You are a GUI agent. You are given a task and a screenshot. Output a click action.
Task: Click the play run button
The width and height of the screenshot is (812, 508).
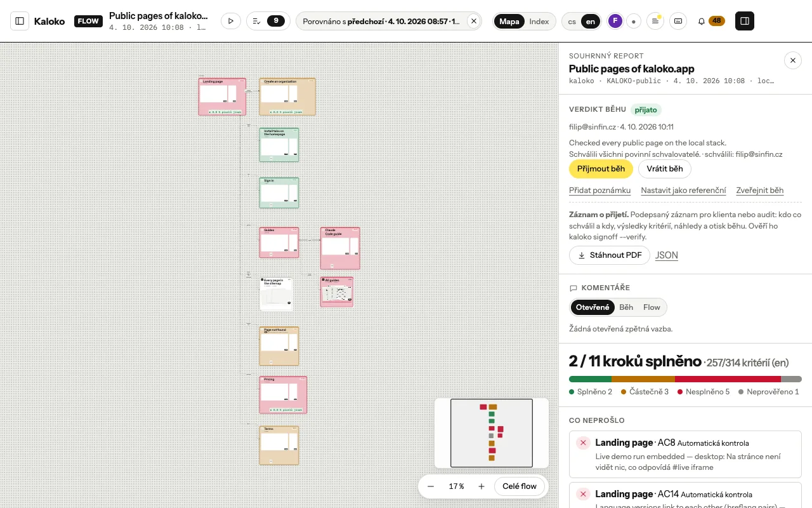tap(230, 21)
